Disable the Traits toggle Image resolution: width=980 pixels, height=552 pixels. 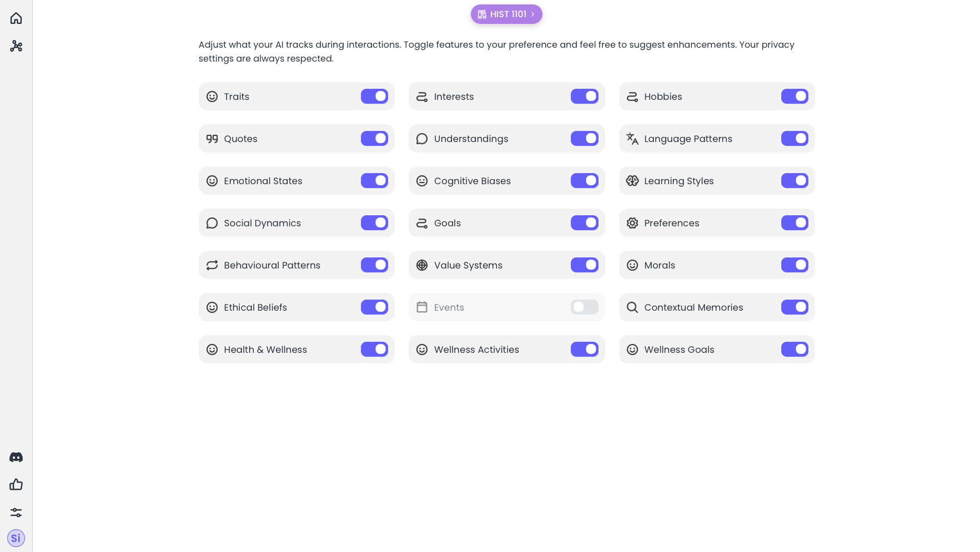374,97
